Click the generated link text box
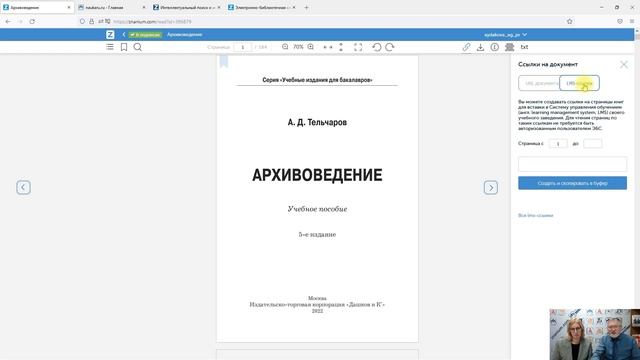Viewport: 640px width, 360px height. click(572, 164)
